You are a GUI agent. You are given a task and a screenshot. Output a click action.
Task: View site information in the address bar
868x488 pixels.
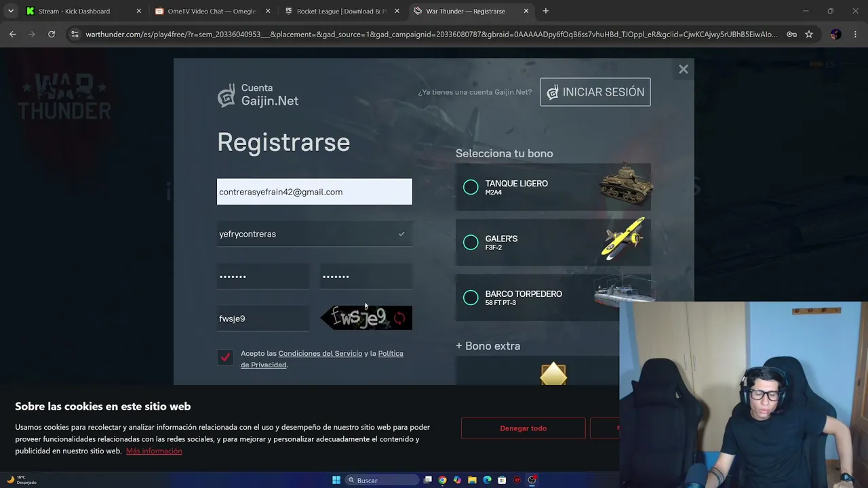click(x=75, y=34)
